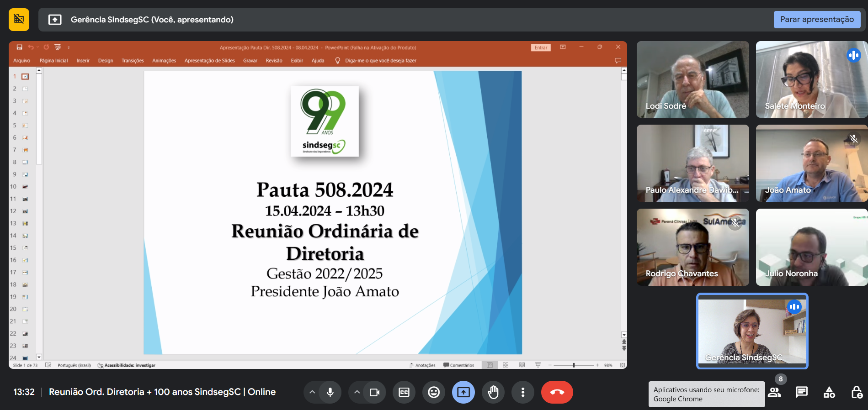
Task: Open more options three-dot menu
Action: point(522,392)
